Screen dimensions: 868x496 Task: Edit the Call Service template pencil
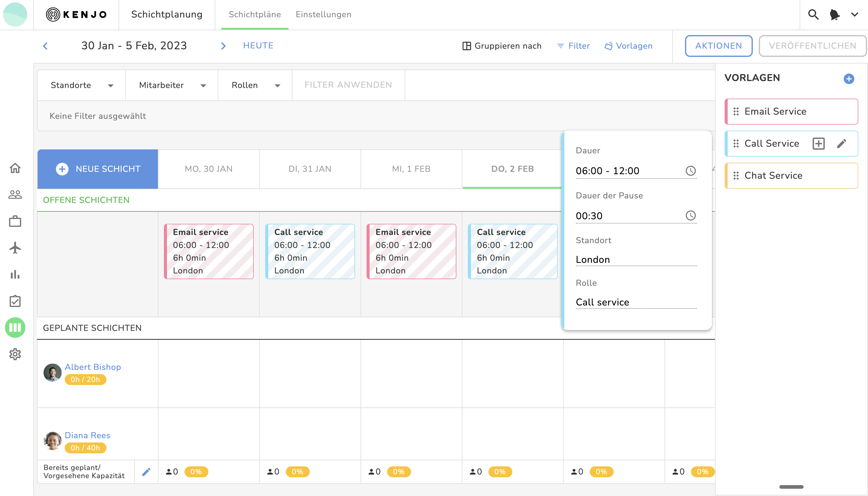click(841, 144)
